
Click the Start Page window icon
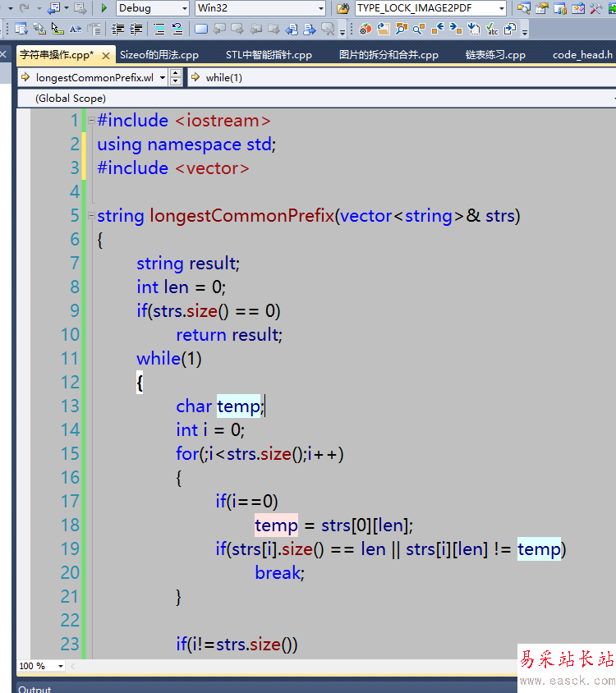[612, 8]
